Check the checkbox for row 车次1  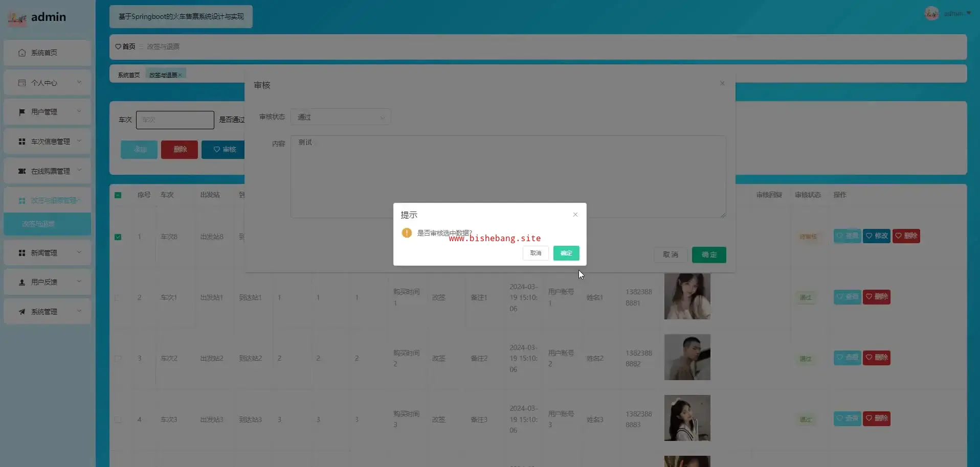click(x=118, y=298)
